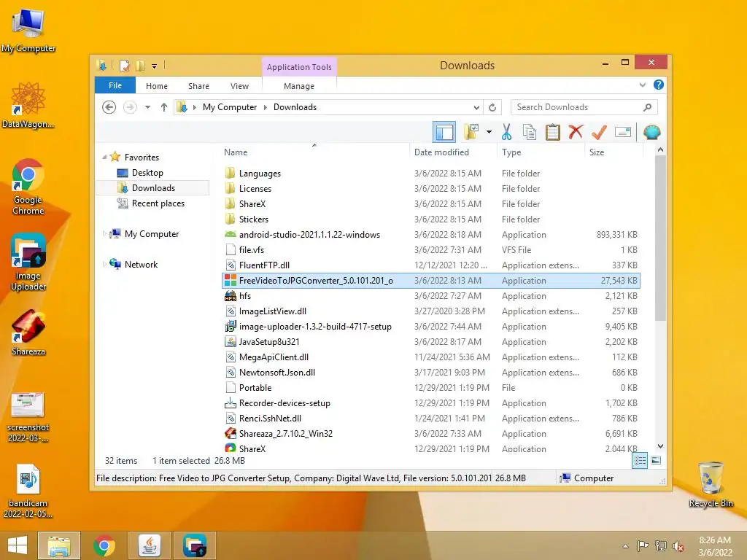Open the Manage ribbon tab
The height and width of the screenshot is (560, 747).
299,86
